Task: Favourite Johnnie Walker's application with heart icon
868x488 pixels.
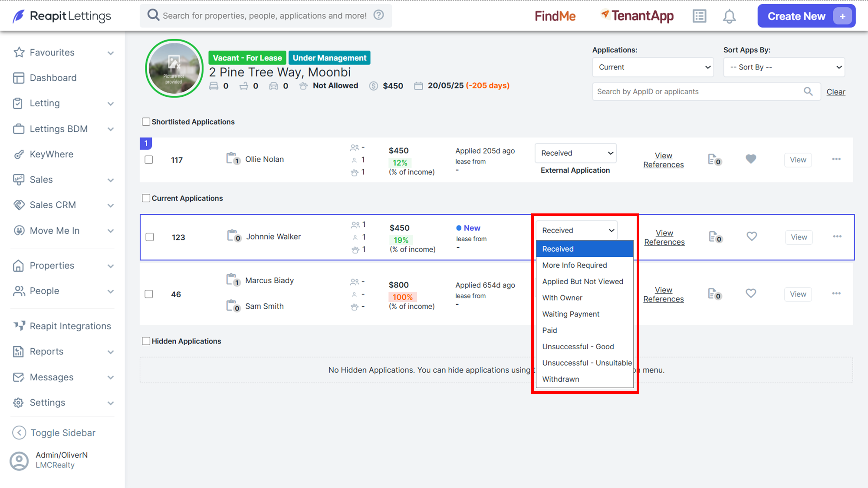Action: (752, 236)
